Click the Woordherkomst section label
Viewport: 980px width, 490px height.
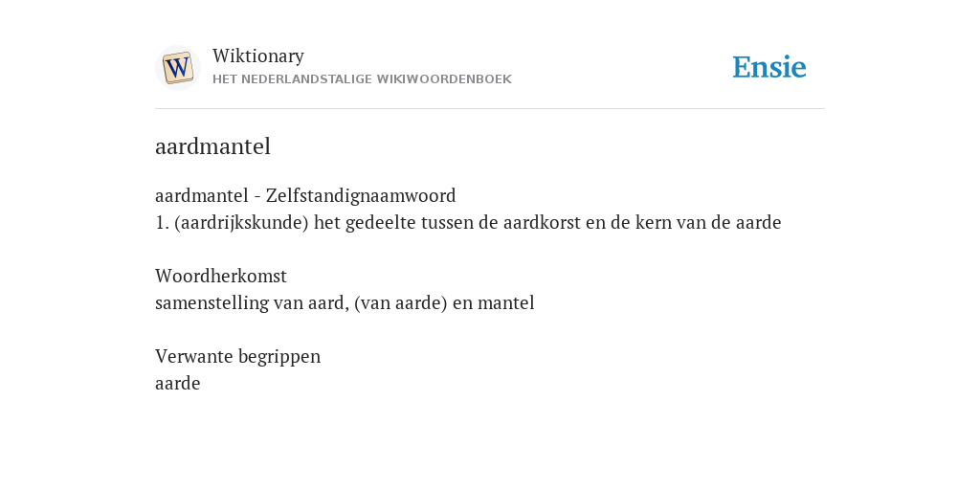(x=221, y=276)
